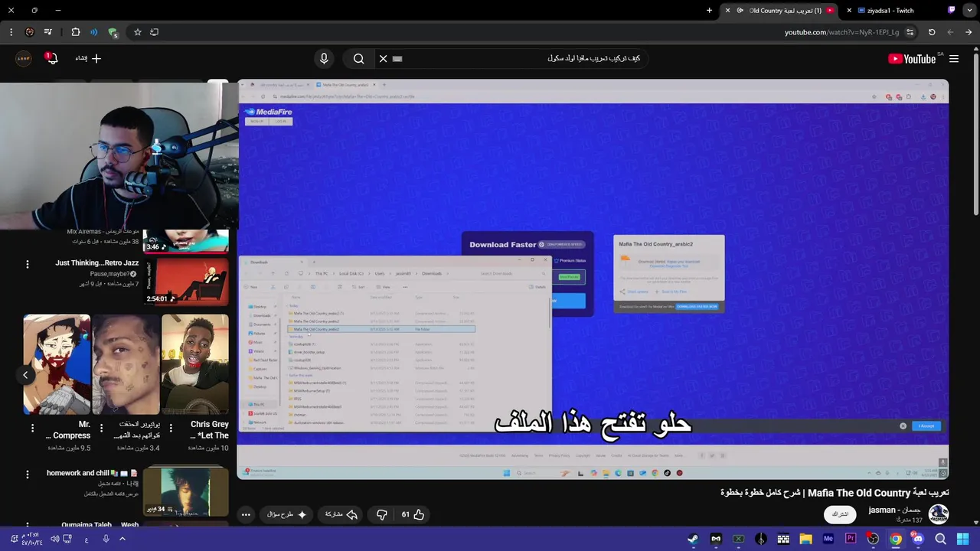Dislike the video with thumbs down
The width and height of the screenshot is (980, 551).
pyautogui.click(x=382, y=514)
